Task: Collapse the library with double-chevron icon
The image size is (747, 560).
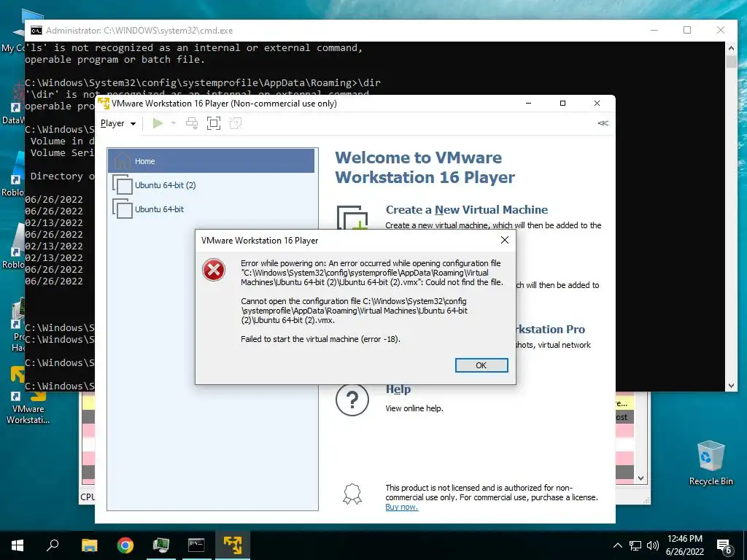Action: (x=603, y=123)
